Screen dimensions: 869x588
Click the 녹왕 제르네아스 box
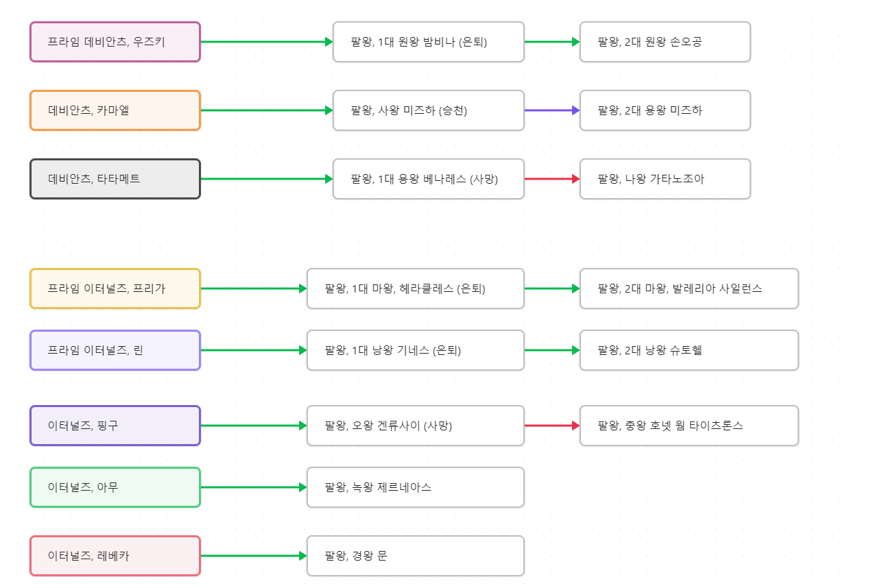click(416, 487)
